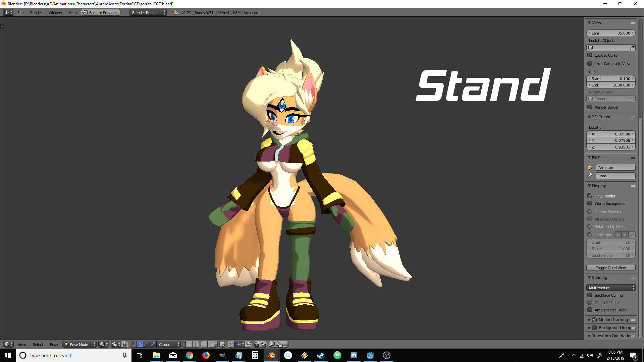Viewport: 644px width, 362px height.
Task: Select the scale manipulator icon
Action: pos(153,344)
